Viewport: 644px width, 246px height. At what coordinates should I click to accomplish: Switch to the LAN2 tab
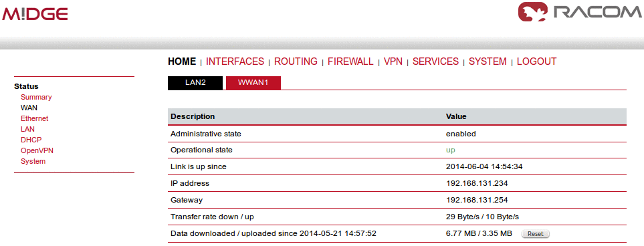coord(195,82)
